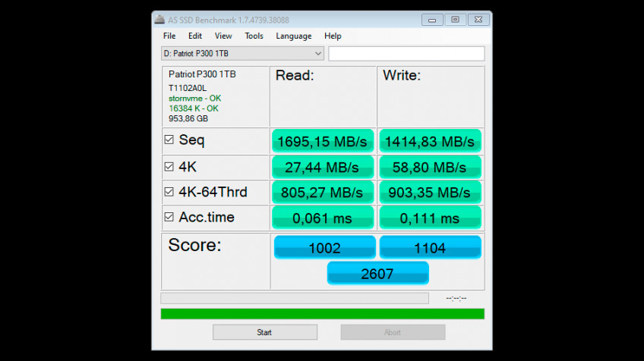Click the Patriot P300 1TB name in info panel

(x=202, y=74)
